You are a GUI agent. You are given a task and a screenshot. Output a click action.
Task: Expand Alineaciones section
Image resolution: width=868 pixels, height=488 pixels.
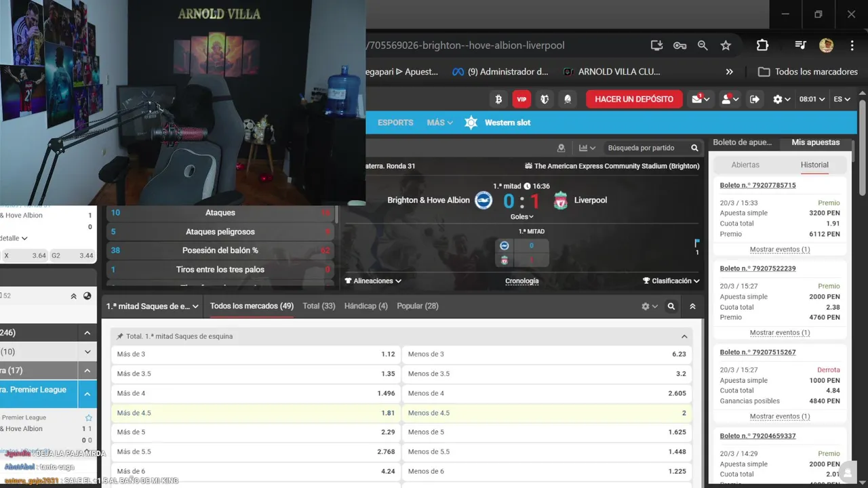[373, 281]
